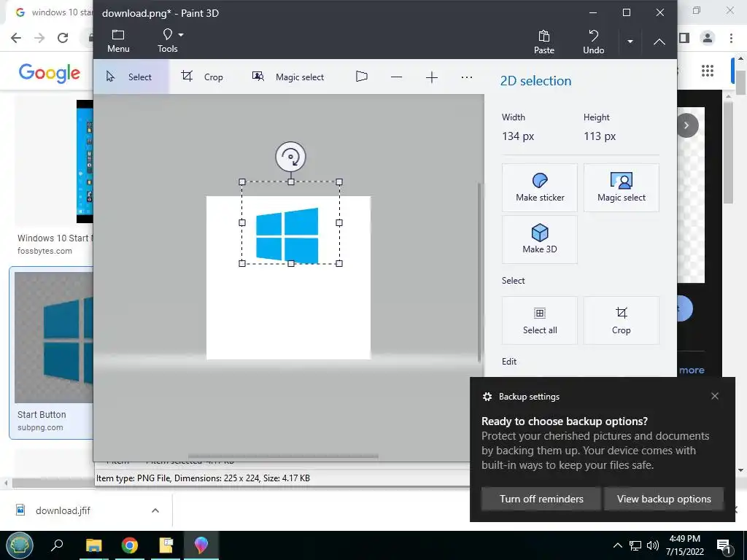Collapse the Paint 3D ribbon with the up chevron
Viewport: 747px width, 560px height.
click(x=659, y=42)
